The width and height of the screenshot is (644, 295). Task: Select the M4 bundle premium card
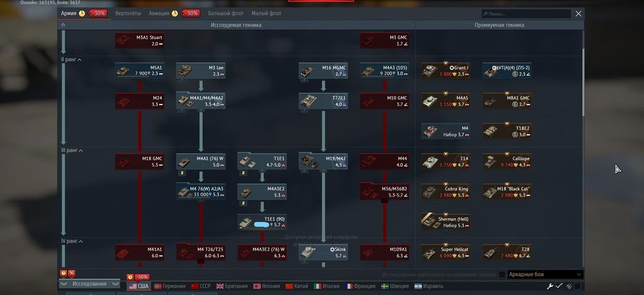click(445, 131)
